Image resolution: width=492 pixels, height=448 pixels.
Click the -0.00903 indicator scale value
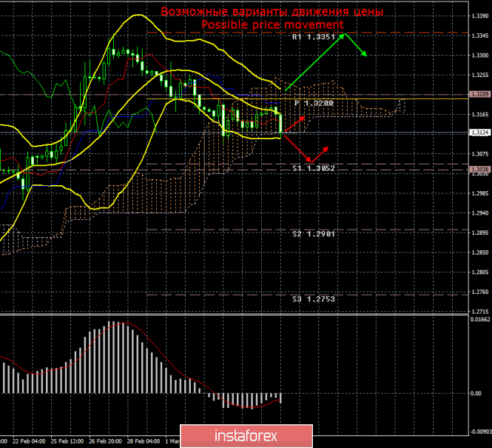[480, 432]
